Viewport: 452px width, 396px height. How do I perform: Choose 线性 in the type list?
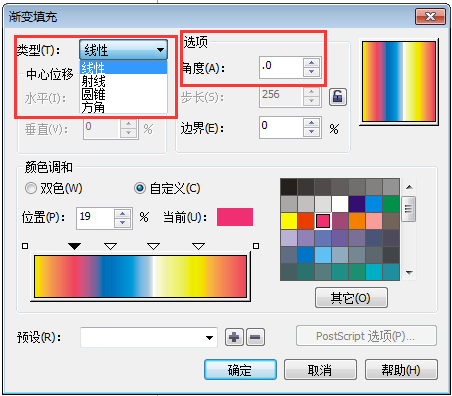click(x=123, y=68)
